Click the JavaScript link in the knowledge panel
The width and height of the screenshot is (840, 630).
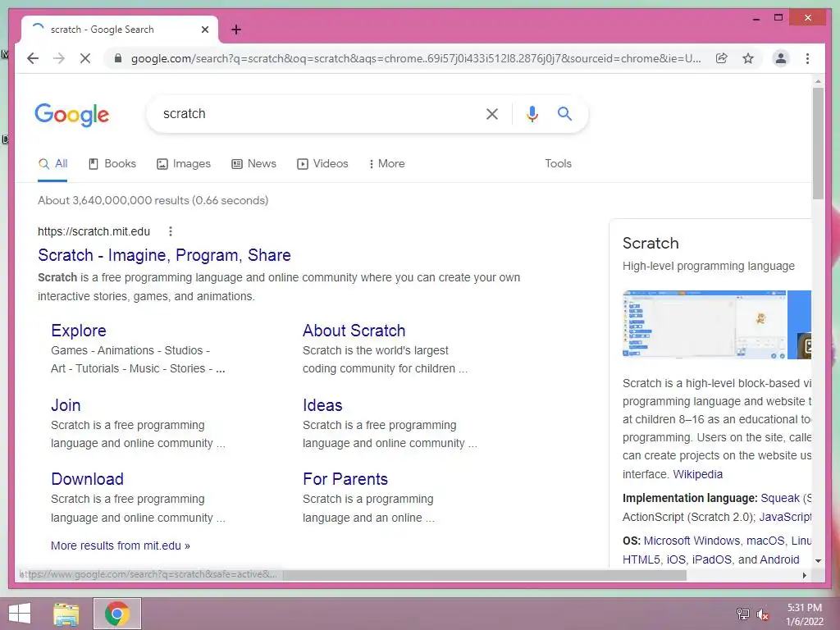tap(785, 517)
